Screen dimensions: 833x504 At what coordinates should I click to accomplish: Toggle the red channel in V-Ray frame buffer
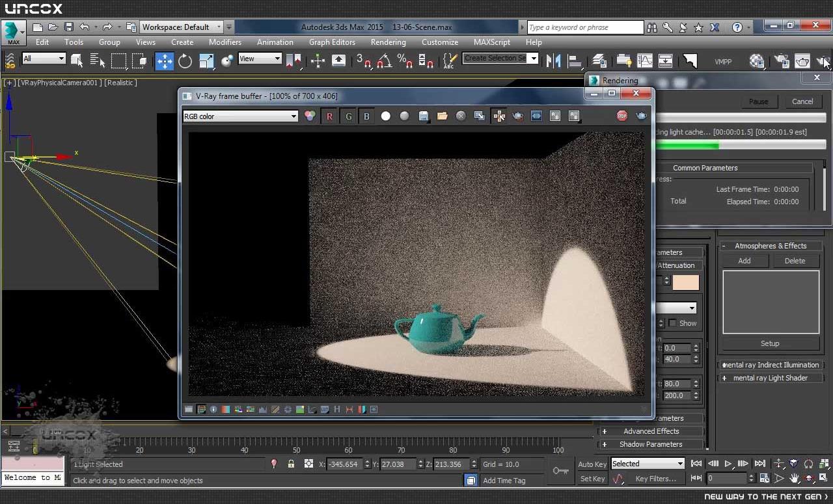[329, 116]
